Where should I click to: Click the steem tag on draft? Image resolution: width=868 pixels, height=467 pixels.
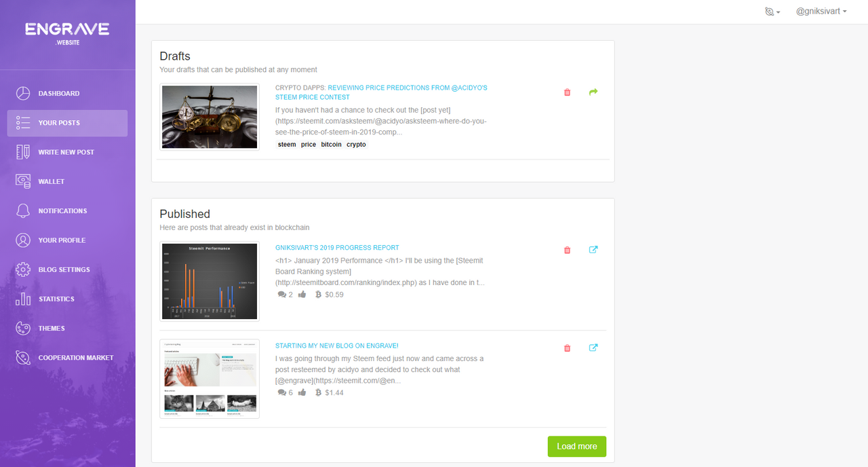287,144
